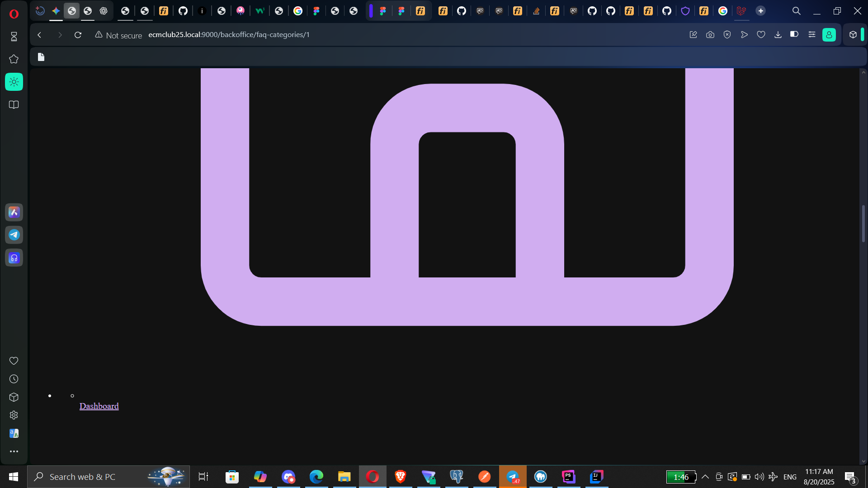
Task: Launch Microsoft Edge from taskbar
Action: (x=316, y=477)
